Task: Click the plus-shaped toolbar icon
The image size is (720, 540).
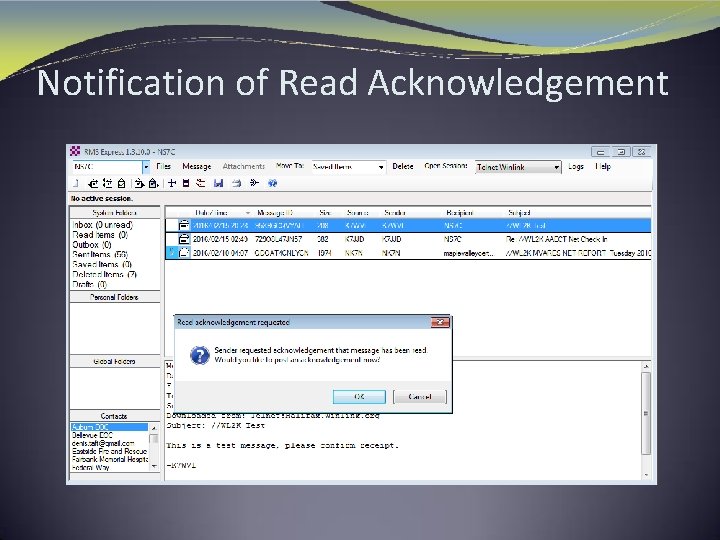Action: point(172,183)
